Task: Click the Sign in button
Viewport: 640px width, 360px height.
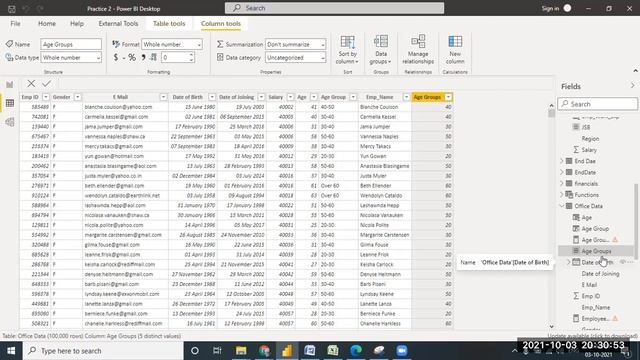Action: coord(556,9)
